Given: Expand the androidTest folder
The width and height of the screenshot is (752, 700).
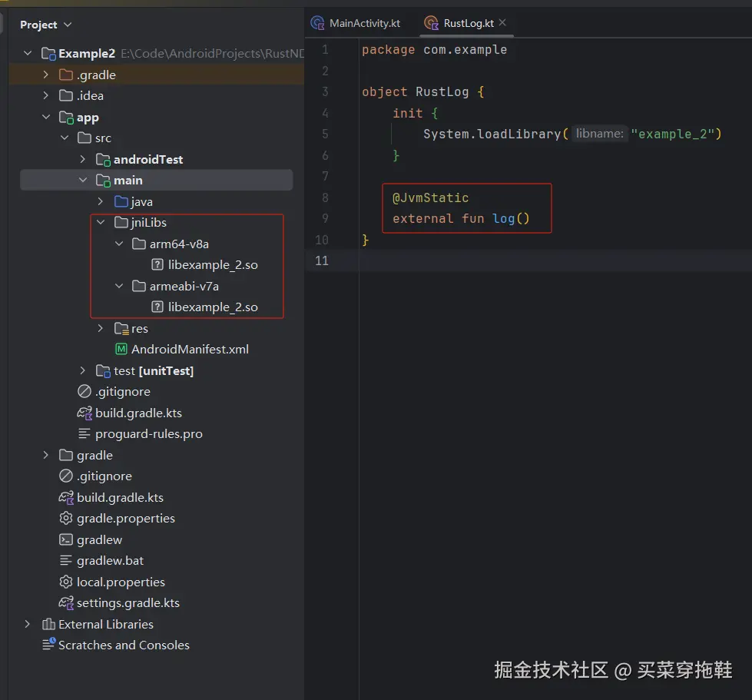Looking at the screenshot, I should (83, 160).
